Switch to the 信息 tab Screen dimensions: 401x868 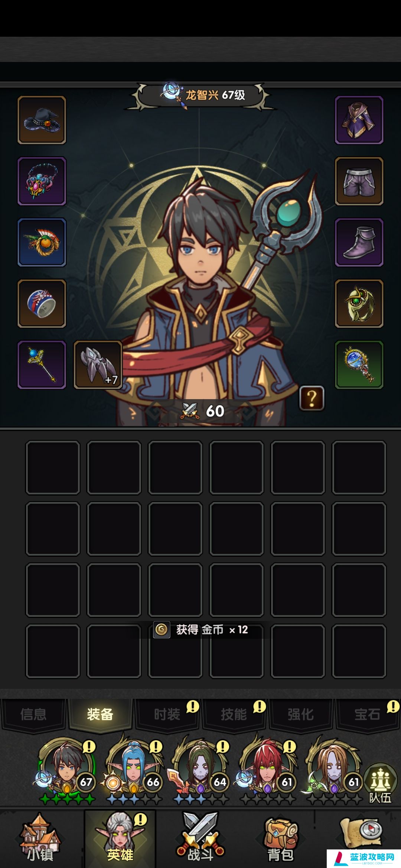pyautogui.click(x=33, y=714)
